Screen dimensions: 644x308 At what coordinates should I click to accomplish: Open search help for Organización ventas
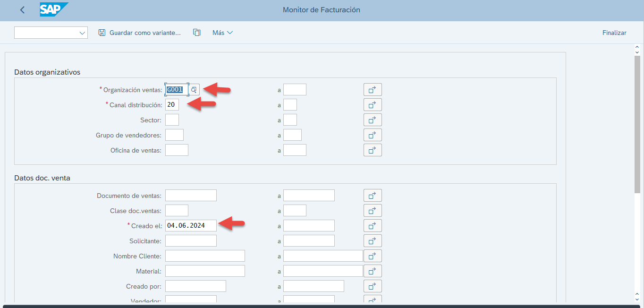click(194, 89)
